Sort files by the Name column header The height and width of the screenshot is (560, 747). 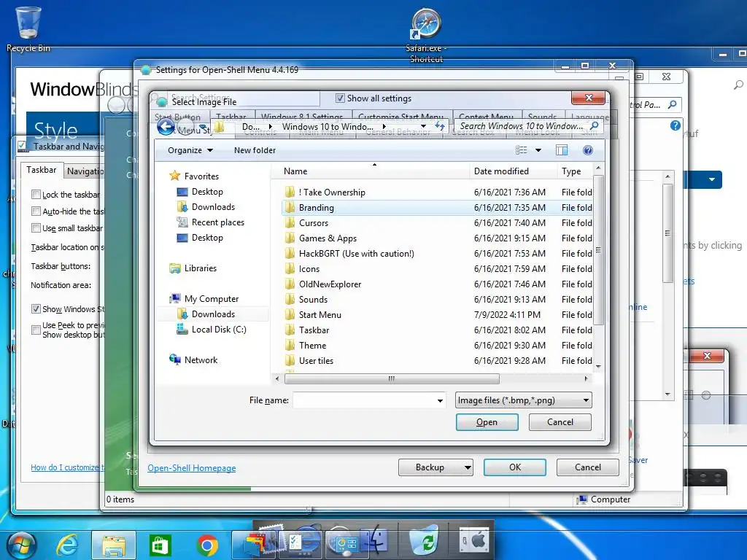coord(371,171)
